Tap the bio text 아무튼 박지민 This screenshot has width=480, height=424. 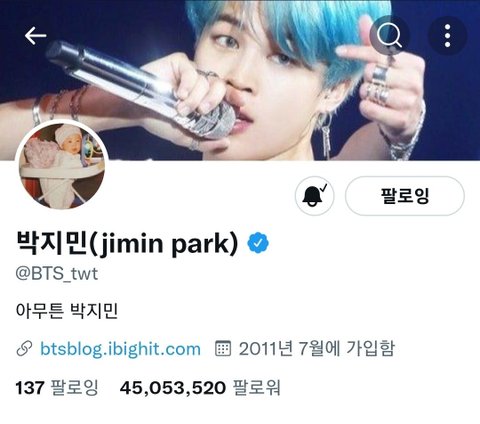[x=67, y=311]
